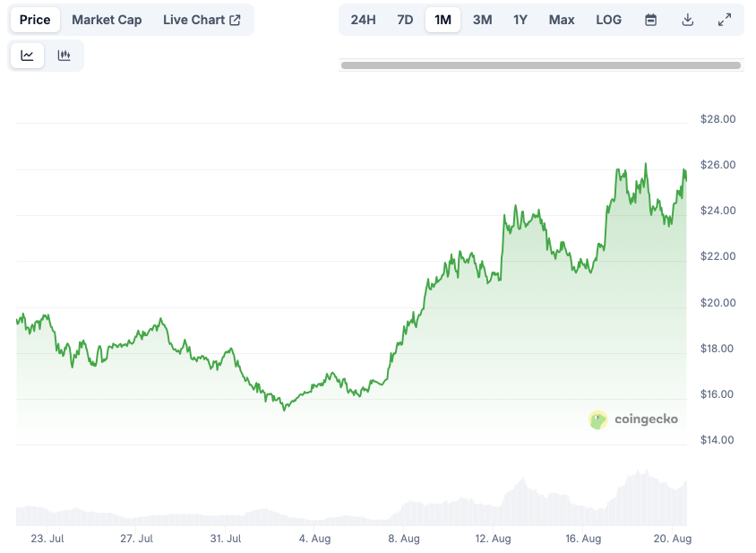The height and width of the screenshot is (553, 756).
Task: Open the calendar date range picker
Action: click(x=651, y=20)
